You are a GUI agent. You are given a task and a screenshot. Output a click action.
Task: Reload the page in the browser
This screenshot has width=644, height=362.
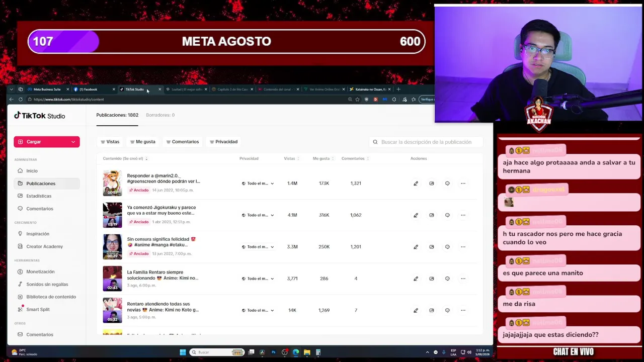[21, 100]
